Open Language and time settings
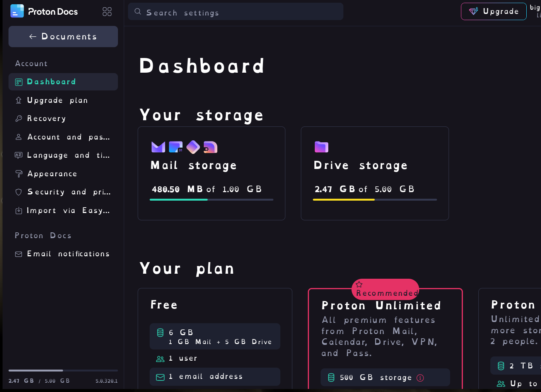The height and width of the screenshot is (392, 541). (68, 155)
